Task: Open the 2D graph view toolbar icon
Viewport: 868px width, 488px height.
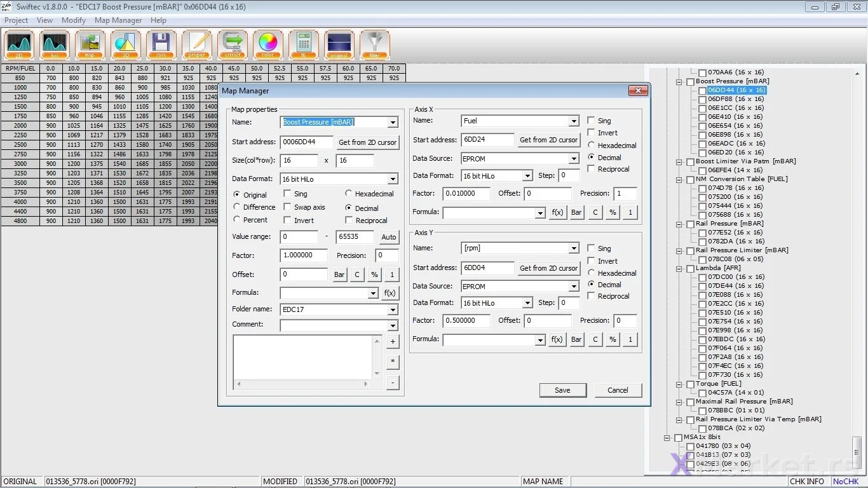Action: click(19, 45)
